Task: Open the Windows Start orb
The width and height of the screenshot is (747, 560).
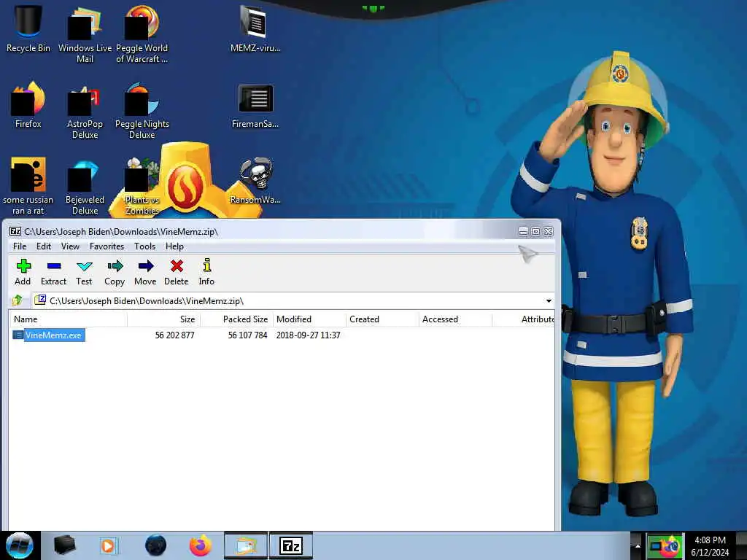Action: coord(20,545)
